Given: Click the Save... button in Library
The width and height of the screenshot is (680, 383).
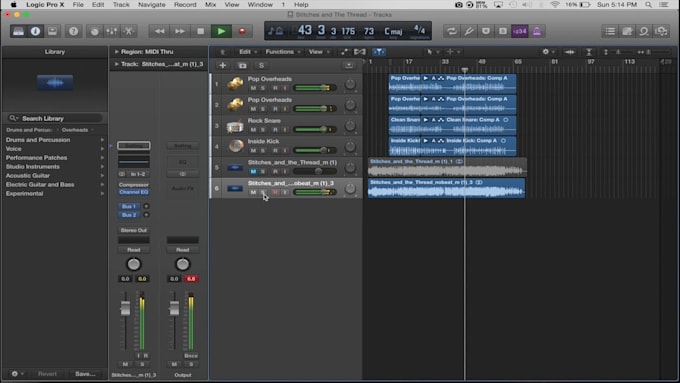Looking at the screenshot, I should coord(85,374).
